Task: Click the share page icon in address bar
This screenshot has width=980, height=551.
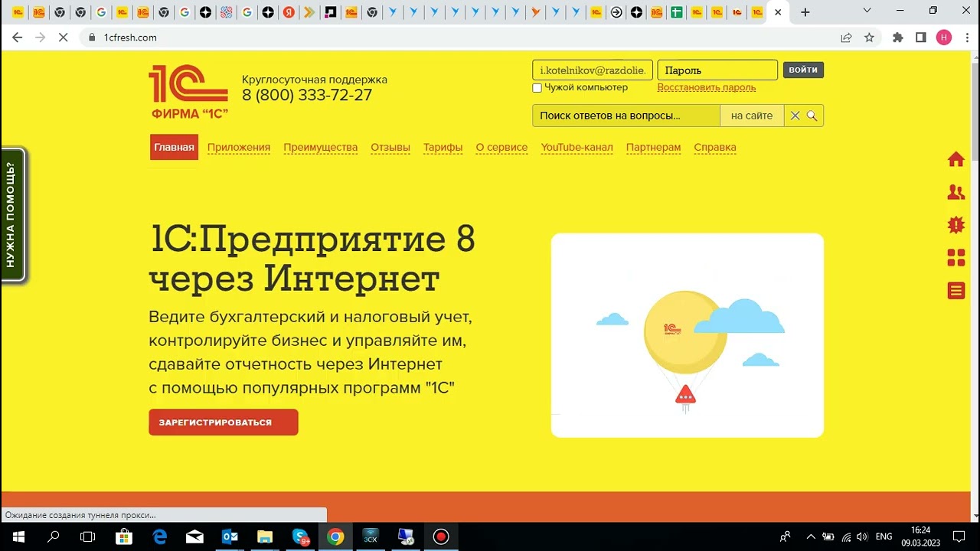Action: pyautogui.click(x=846, y=37)
